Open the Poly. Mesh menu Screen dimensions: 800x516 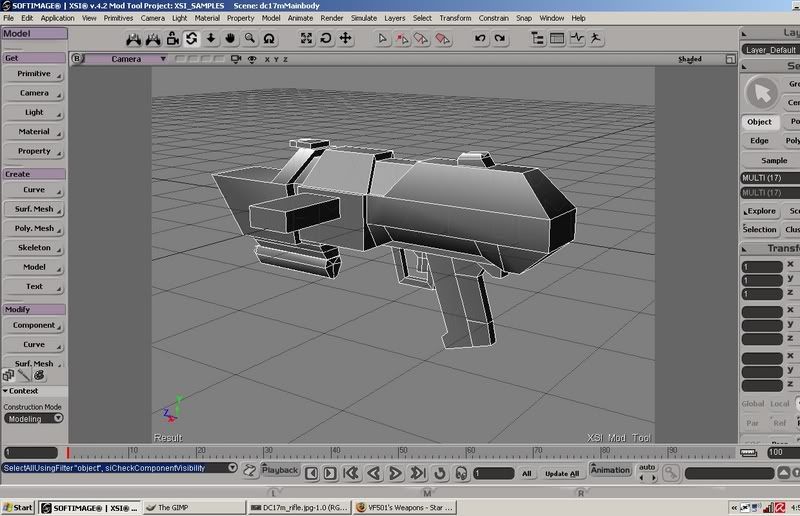(34, 229)
